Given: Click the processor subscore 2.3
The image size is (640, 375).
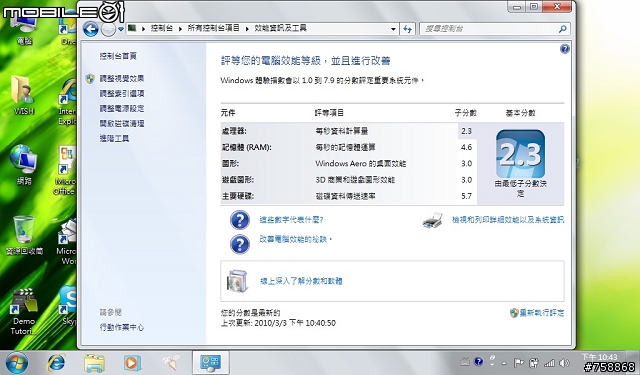Looking at the screenshot, I should 467,131.
